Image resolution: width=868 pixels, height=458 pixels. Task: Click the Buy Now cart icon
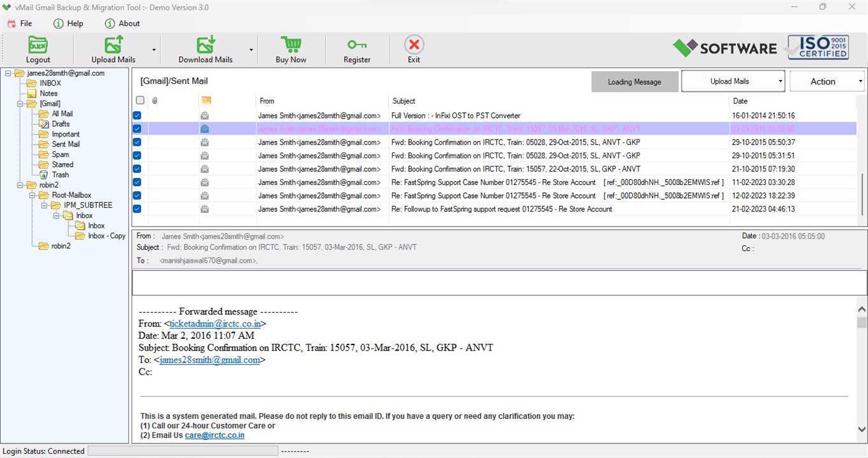coord(291,45)
